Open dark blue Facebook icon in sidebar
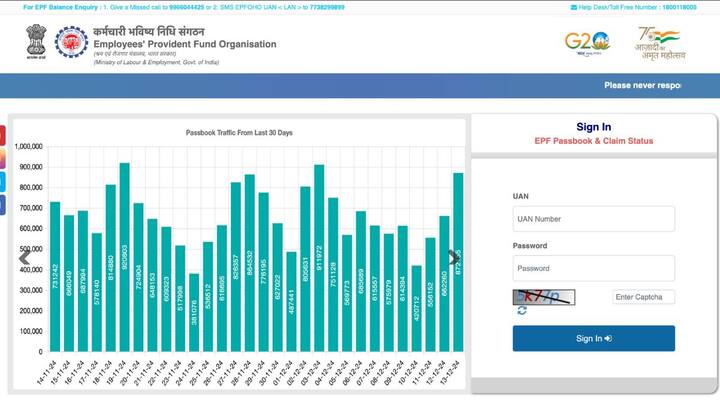The width and height of the screenshot is (720, 405). pyautogui.click(x=3, y=205)
